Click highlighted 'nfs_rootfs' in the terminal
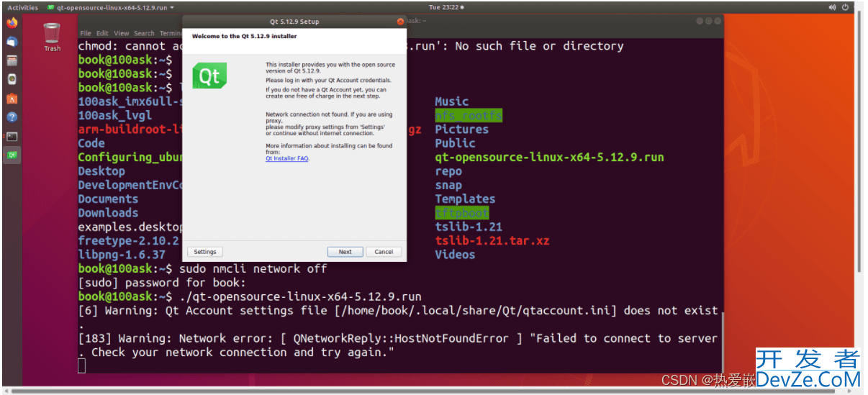This screenshot has height=395, width=868. click(x=469, y=116)
